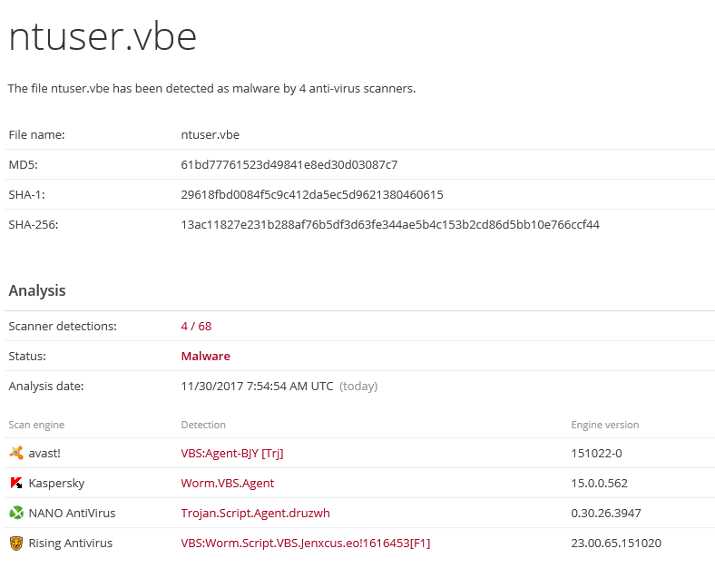The width and height of the screenshot is (715, 588).
Task: Click the Scan engine column header
Action: point(36,425)
